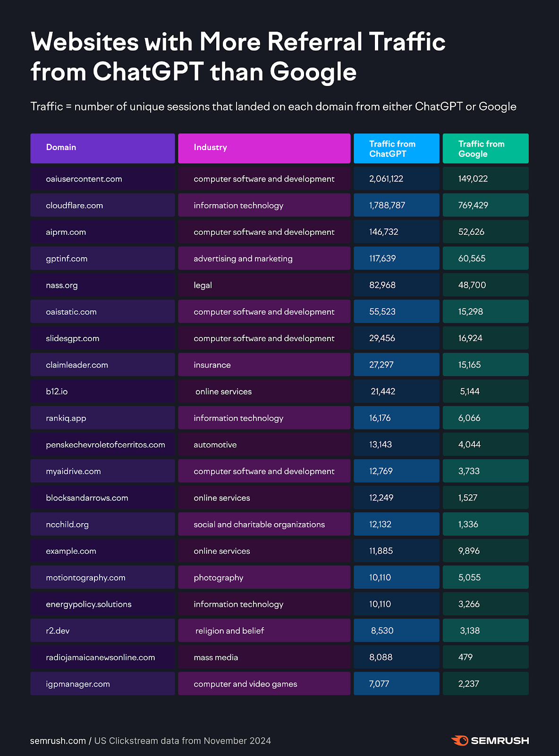Click the oaiusercontent.com domain cell
559x756 pixels.
pos(84,179)
